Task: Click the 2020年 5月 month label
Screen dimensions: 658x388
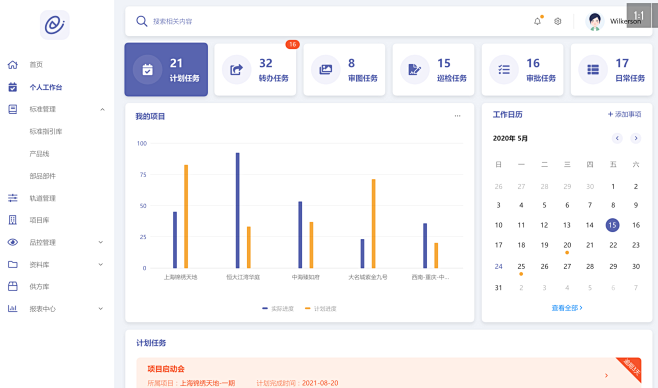Action: [510, 138]
